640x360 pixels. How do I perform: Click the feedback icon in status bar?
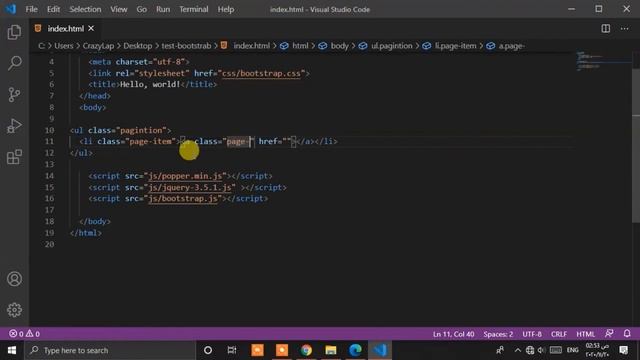(x=609, y=333)
